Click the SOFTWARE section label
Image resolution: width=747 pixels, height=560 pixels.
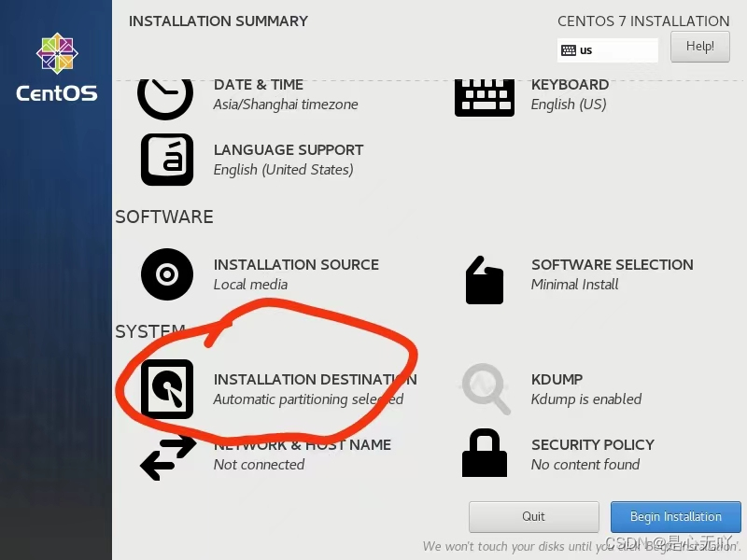(164, 217)
